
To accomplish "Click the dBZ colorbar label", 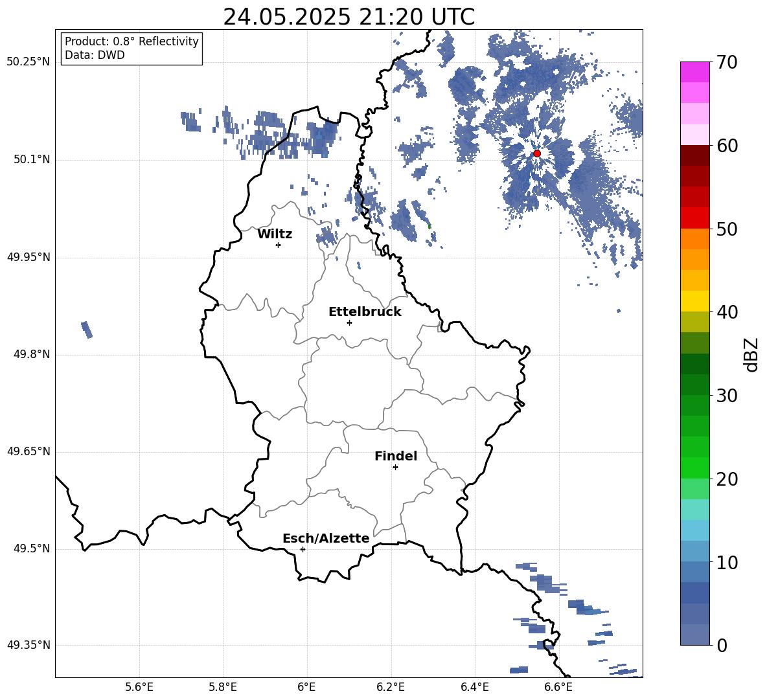I will [751, 354].
